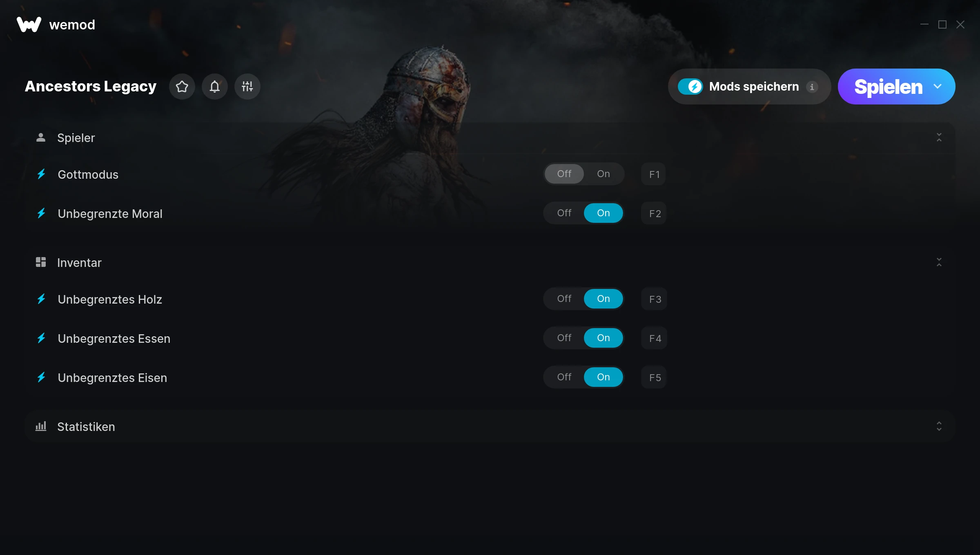Click the info icon beside Mods speichern
This screenshot has width=980, height=555.
812,87
